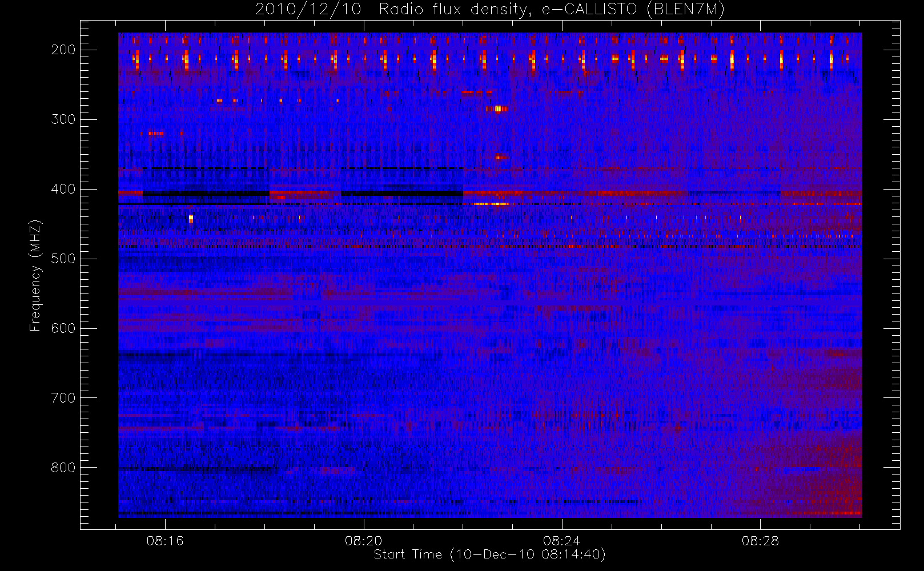Image resolution: width=924 pixels, height=571 pixels.
Task: Click the 08:28 time tick label
Action: coord(760,541)
